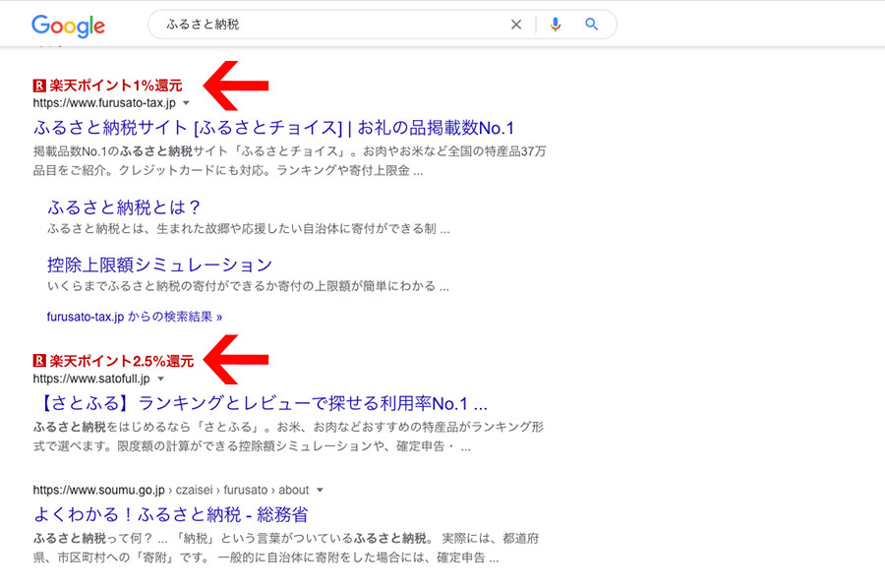This screenshot has width=885, height=588.
Task: Click Rakuten R icon beside 2.5%還元
Action: pyautogui.click(x=39, y=361)
